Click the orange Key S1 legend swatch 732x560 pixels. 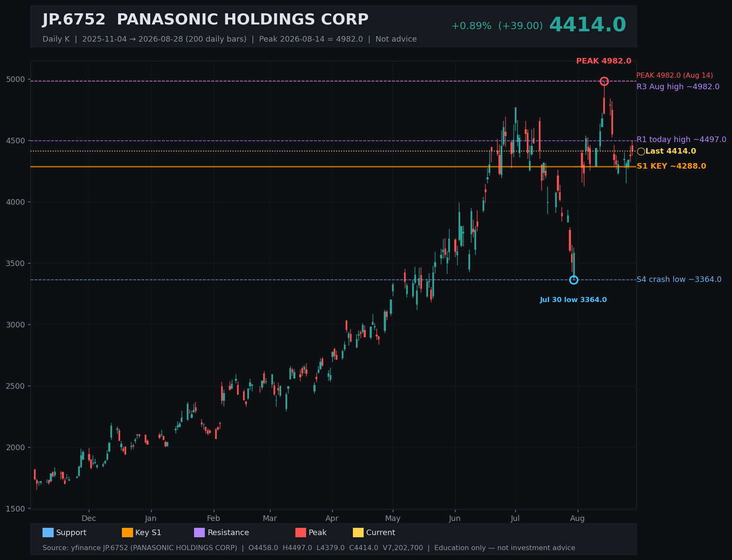coord(128,533)
